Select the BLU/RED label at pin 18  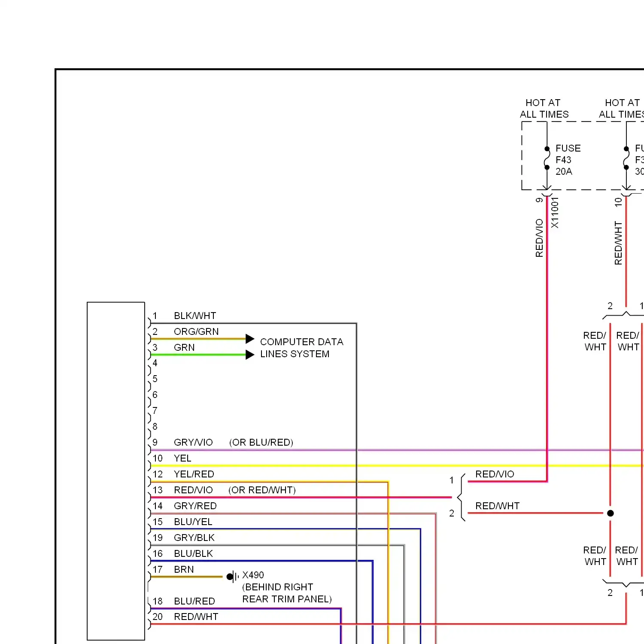click(194, 601)
